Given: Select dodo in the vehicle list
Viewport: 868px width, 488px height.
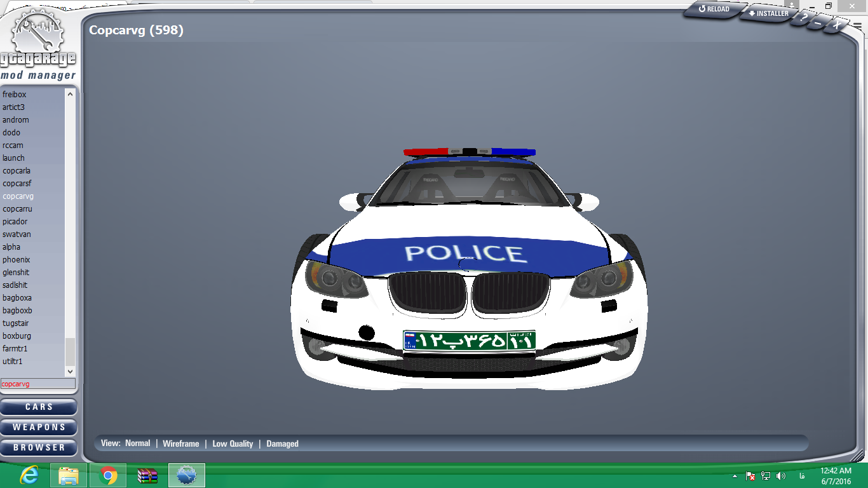Looking at the screenshot, I should coord(32,133).
